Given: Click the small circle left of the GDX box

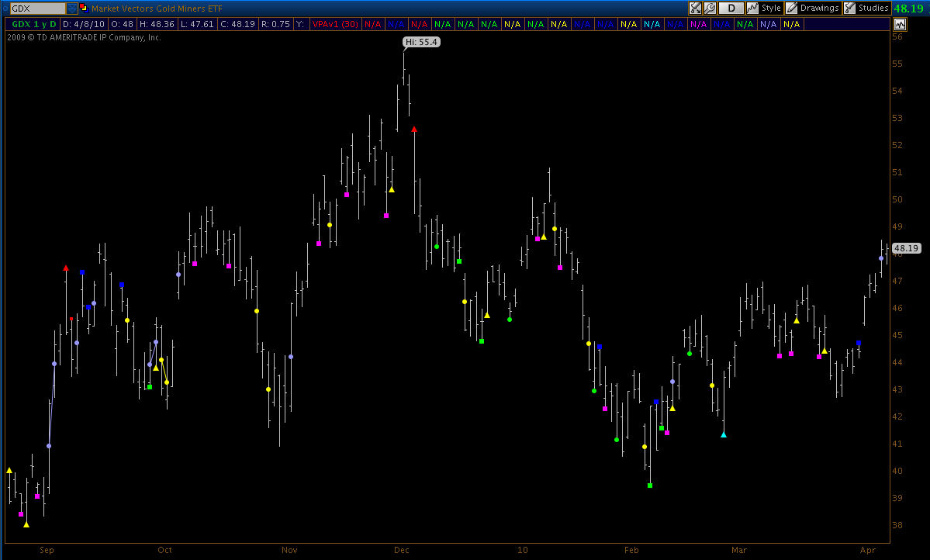Looking at the screenshot, I should click(5, 9).
